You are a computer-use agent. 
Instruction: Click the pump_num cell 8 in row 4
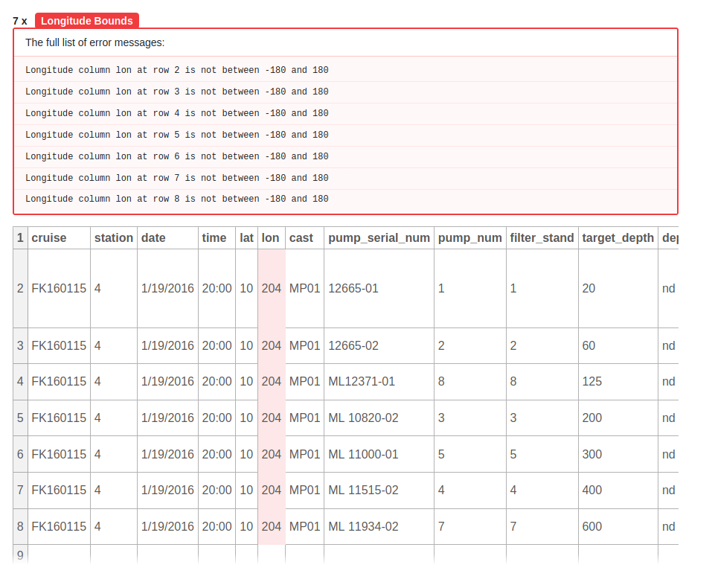pos(469,381)
